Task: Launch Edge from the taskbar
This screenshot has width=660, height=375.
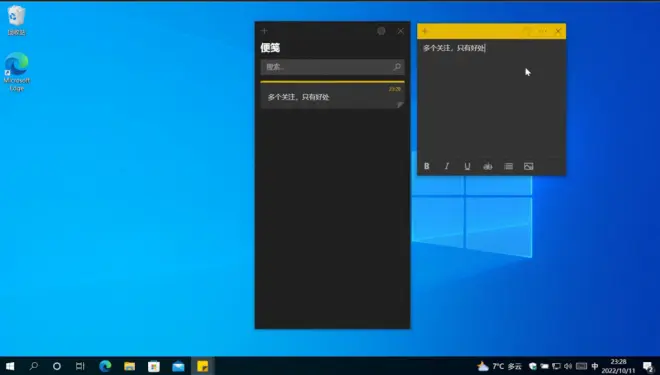Action: (x=105, y=366)
